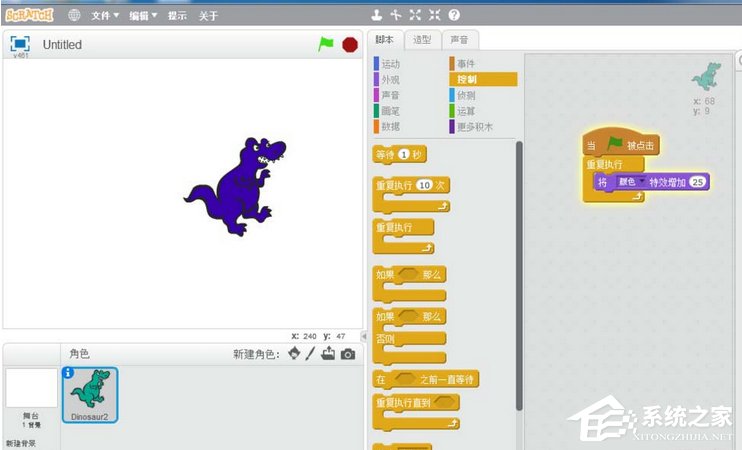Screen dimensions: 742x450
Task: Select the grow sprite tool
Action: 415,15
